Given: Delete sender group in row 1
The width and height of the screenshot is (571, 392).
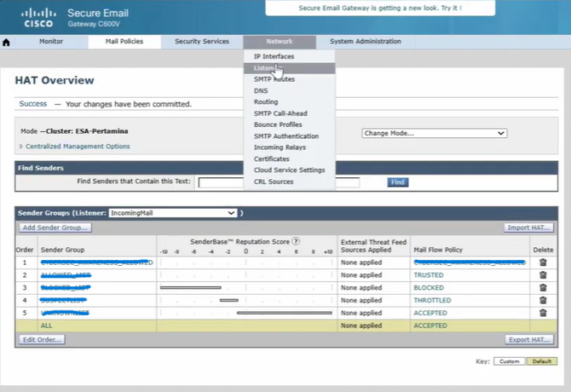Looking at the screenshot, I should click(543, 263).
